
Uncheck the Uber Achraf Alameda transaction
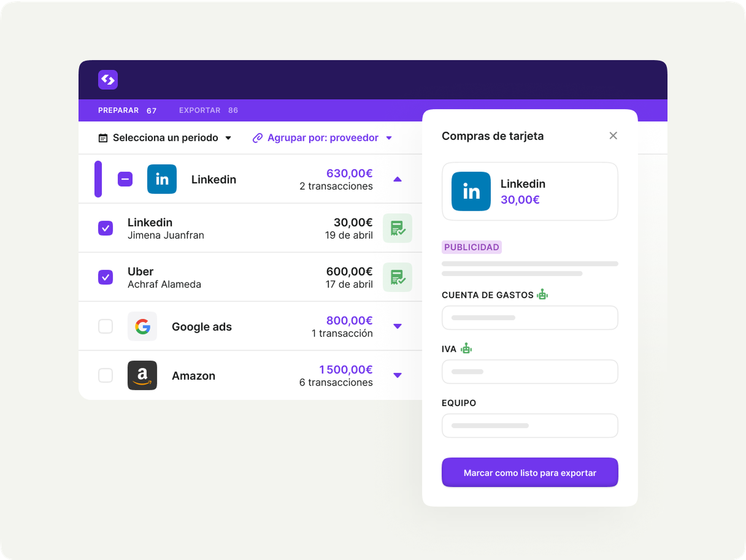tap(106, 277)
